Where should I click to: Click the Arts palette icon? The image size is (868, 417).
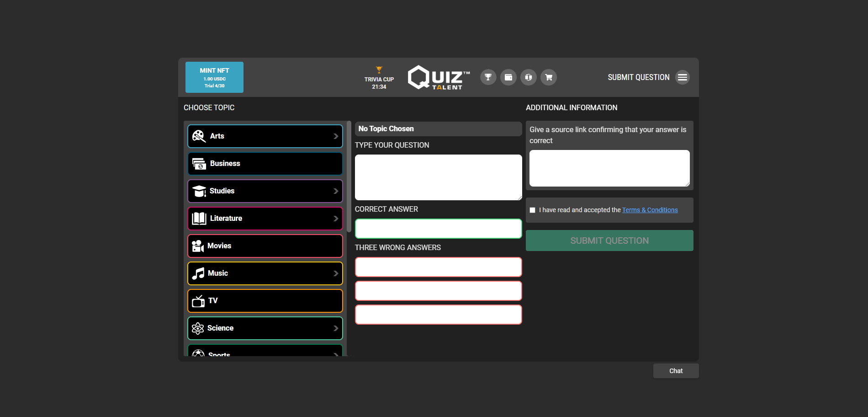coord(199,136)
